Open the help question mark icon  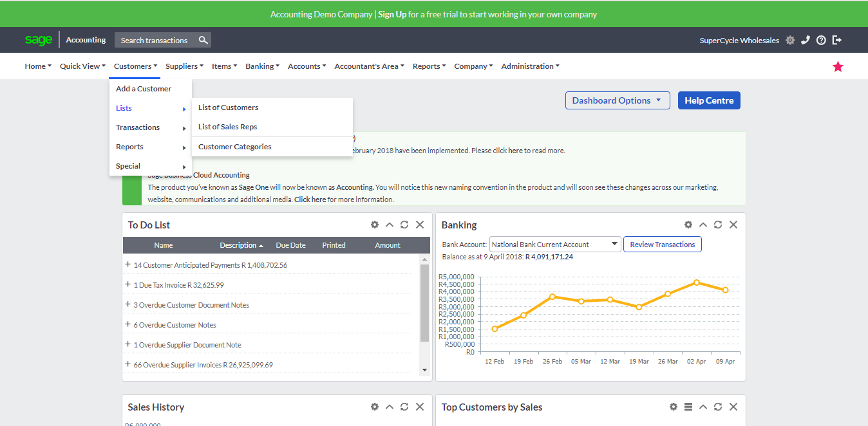[x=821, y=40]
